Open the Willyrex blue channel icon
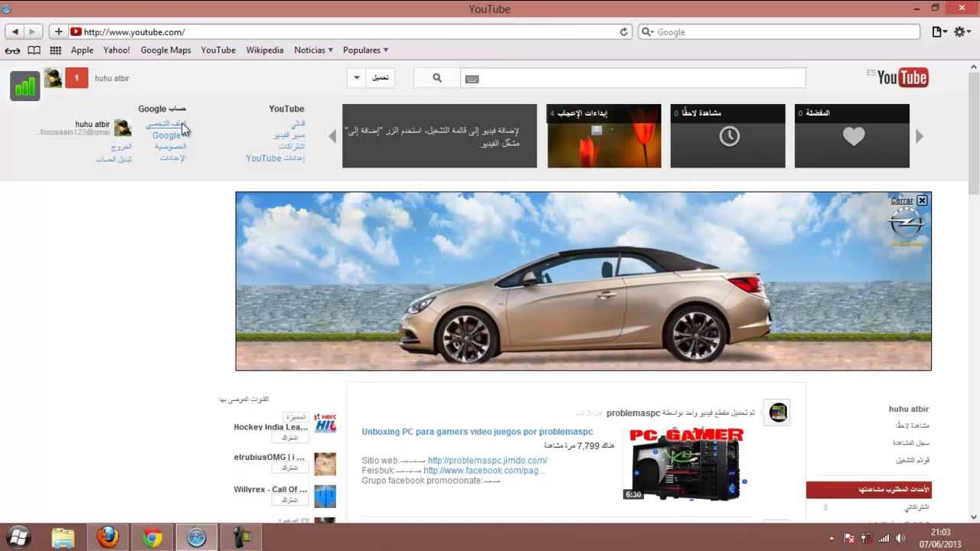Image resolution: width=980 pixels, height=551 pixels. [x=325, y=496]
